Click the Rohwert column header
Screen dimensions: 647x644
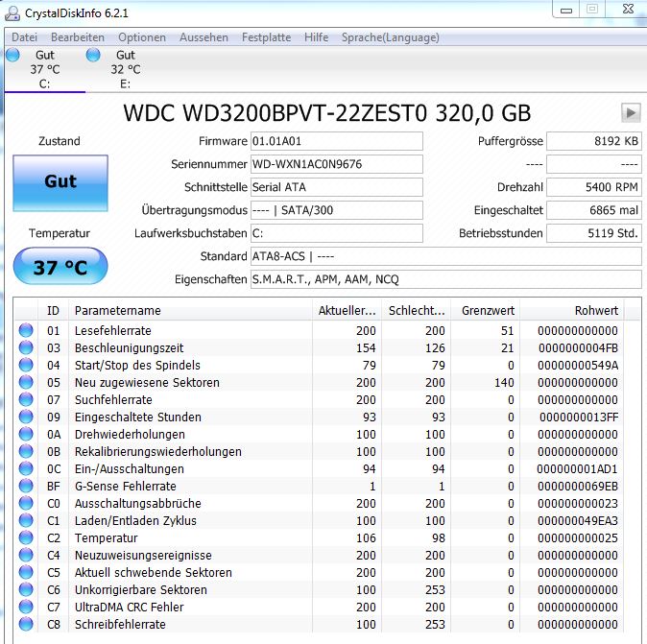click(572, 311)
